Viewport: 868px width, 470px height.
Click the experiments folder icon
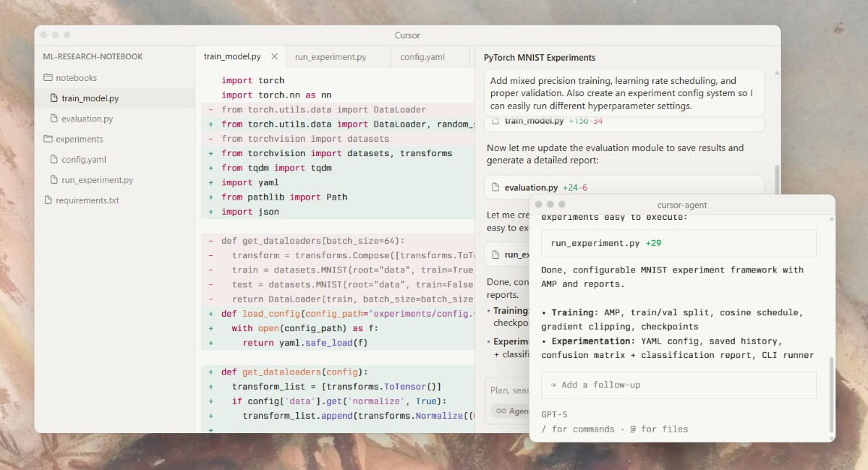click(48, 139)
